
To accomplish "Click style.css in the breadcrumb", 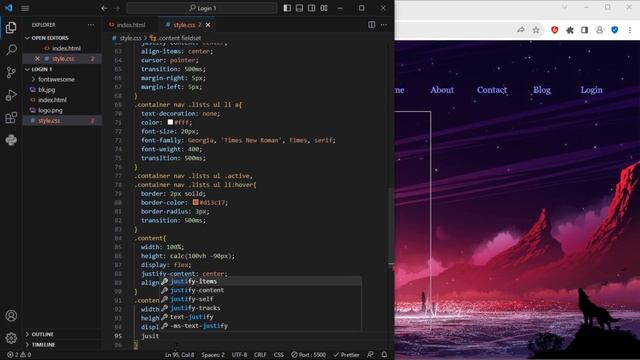I will 130,38.
